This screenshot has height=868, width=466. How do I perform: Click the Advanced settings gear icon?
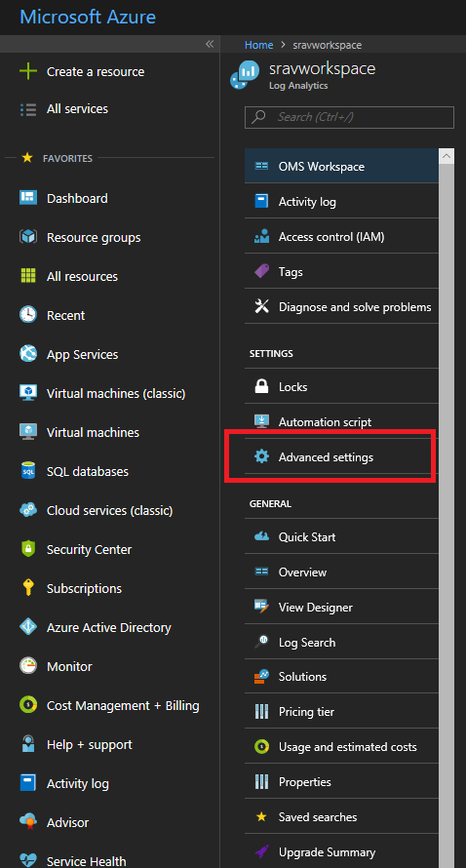coord(261,456)
